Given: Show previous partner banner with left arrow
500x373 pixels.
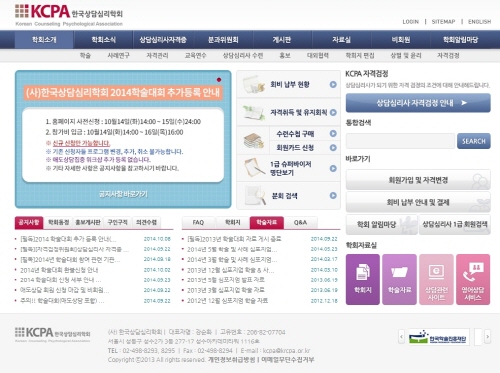Looking at the screenshot, I should (x=401, y=337).
